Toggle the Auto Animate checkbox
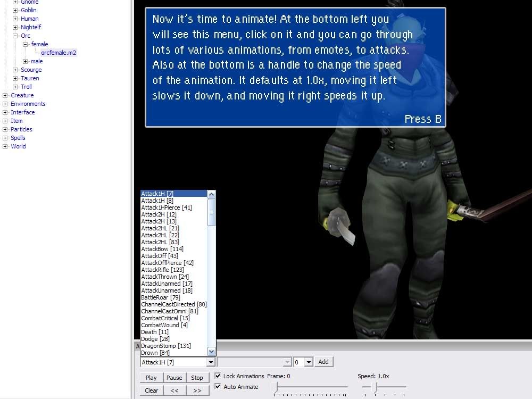 pyautogui.click(x=218, y=386)
